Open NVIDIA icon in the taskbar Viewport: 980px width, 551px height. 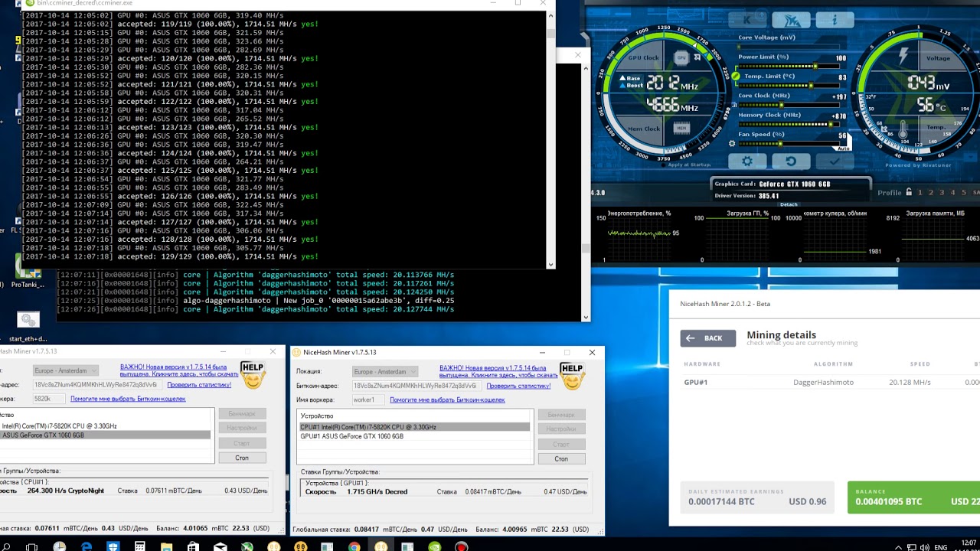434,546
